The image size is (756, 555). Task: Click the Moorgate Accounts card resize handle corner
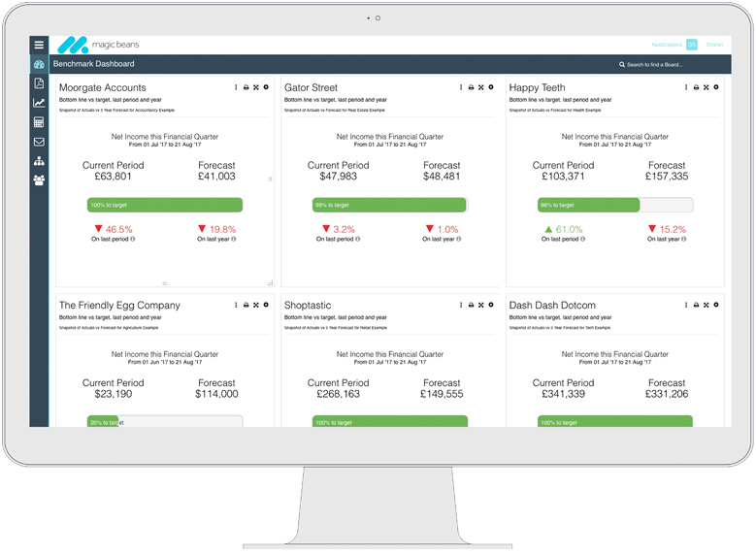(x=271, y=282)
